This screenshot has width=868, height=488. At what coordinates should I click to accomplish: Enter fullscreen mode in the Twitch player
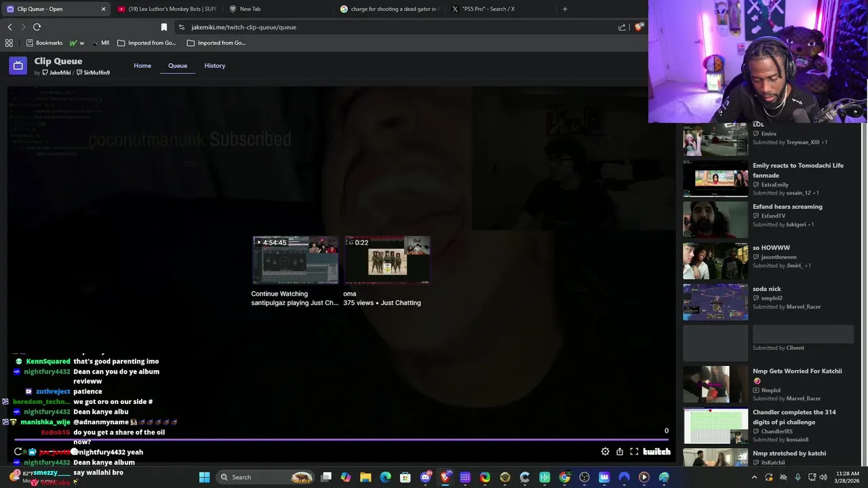click(x=634, y=451)
